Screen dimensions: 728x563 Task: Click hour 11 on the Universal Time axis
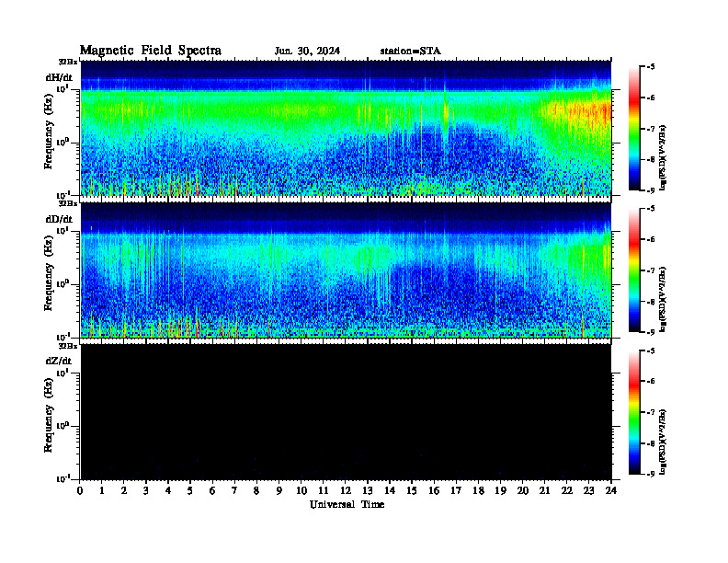point(324,491)
